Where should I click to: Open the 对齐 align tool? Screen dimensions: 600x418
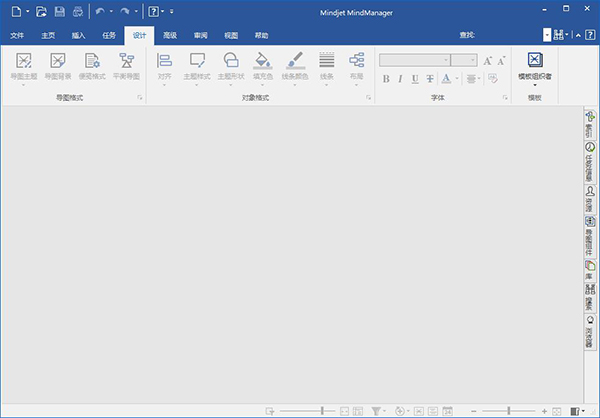click(x=165, y=68)
